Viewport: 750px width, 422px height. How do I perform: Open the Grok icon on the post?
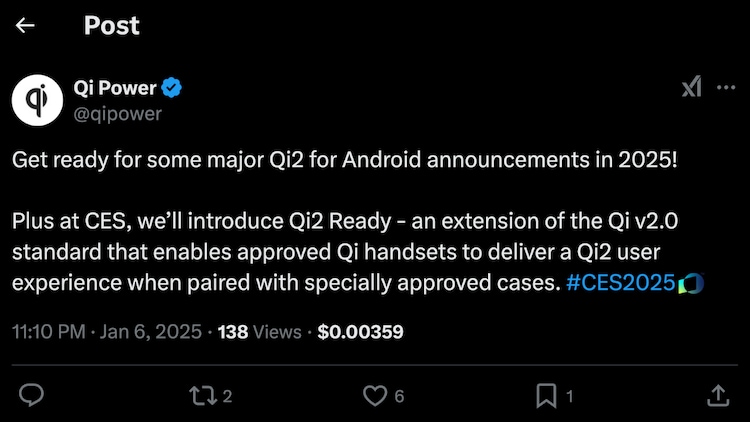[x=691, y=87]
